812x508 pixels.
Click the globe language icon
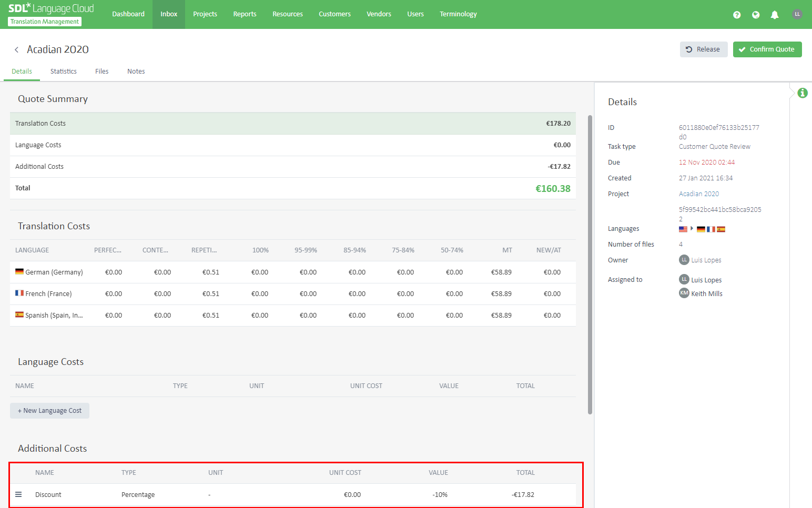point(756,15)
